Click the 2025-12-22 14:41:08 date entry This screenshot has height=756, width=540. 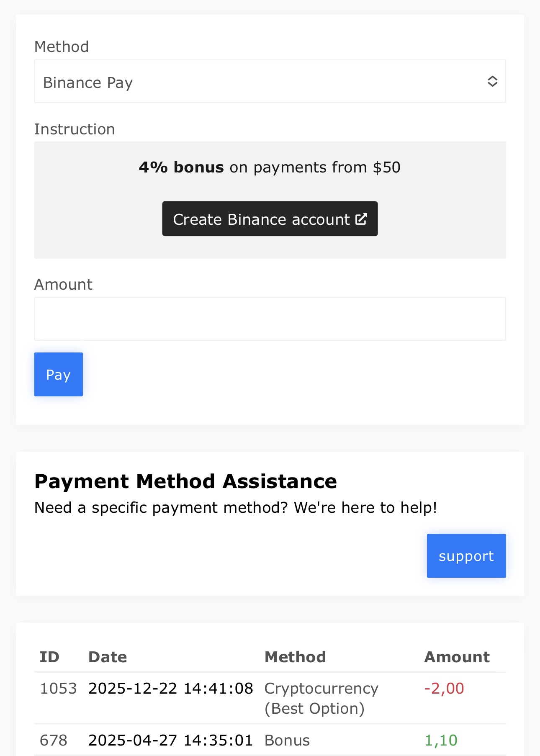[x=171, y=689]
